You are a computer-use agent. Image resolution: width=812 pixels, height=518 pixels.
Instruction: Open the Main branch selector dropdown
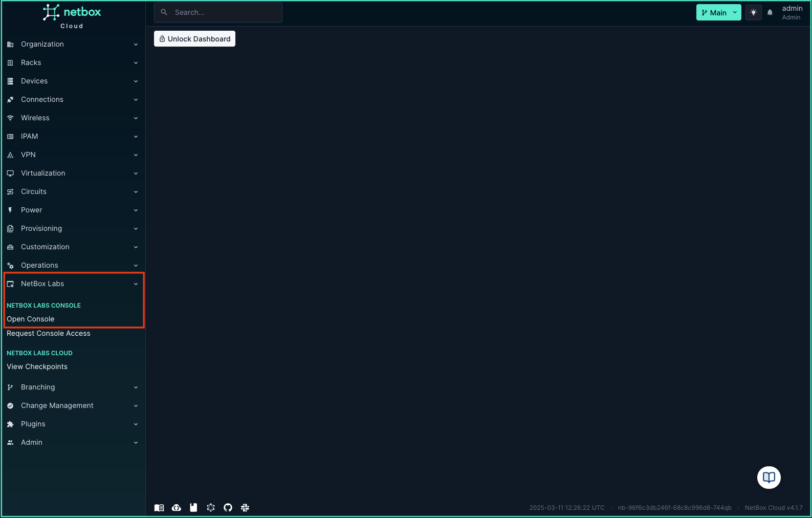pos(718,13)
